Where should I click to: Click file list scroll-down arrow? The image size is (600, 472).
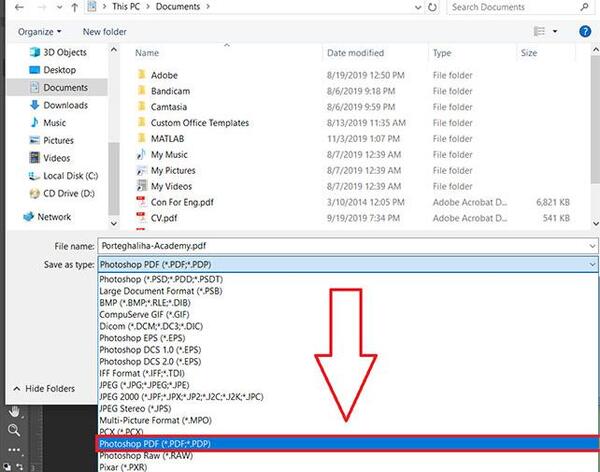[x=595, y=223]
